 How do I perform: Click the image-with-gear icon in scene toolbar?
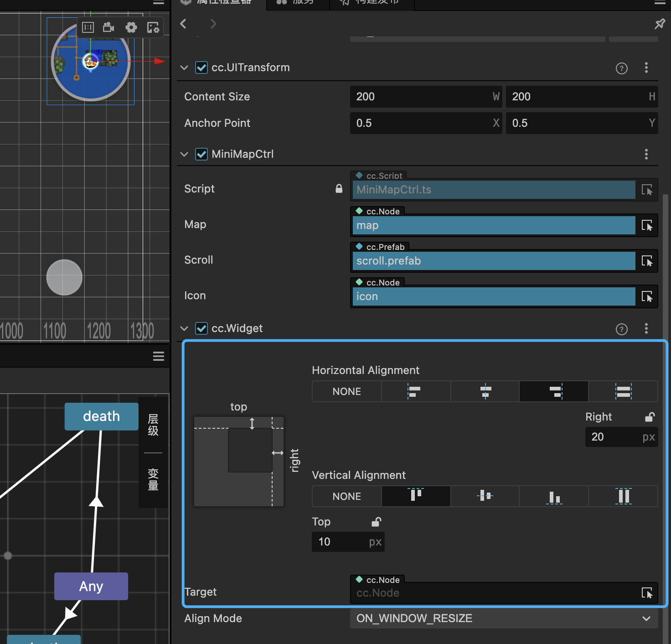tap(153, 27)
